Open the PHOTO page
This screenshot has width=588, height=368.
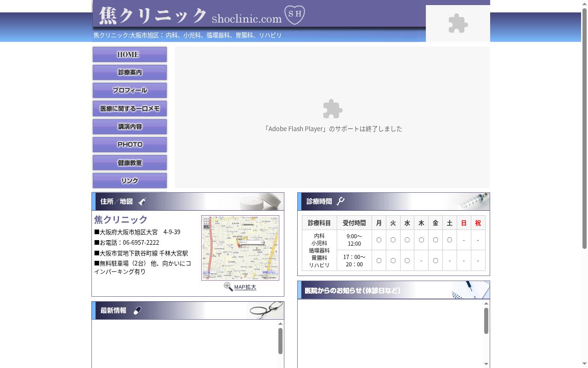click(x=130, y=144)
